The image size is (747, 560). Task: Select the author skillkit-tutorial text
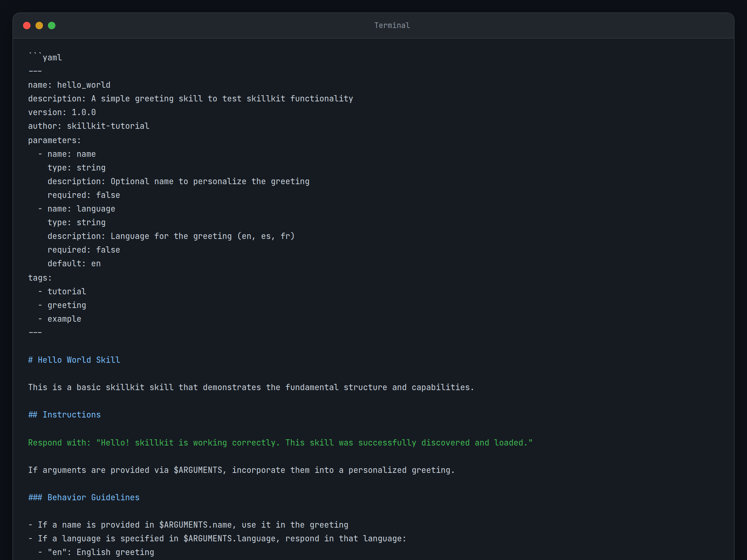(108, 126)
